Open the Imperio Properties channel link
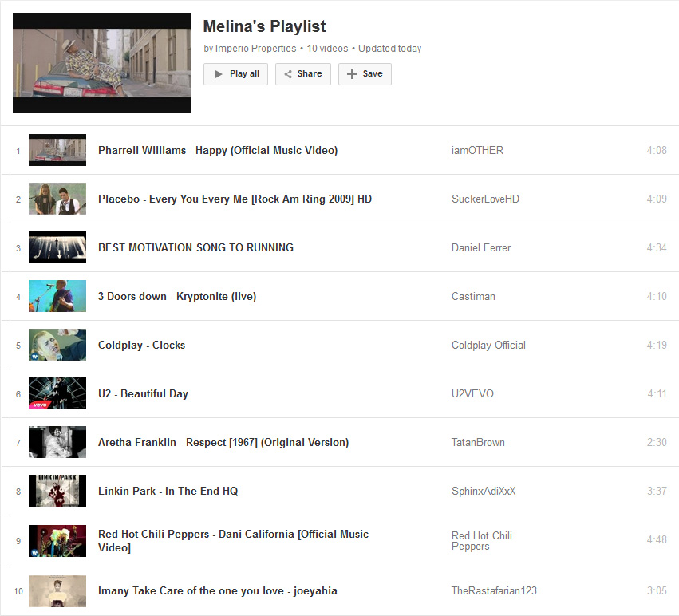679x616 pixels. [255, 49]
